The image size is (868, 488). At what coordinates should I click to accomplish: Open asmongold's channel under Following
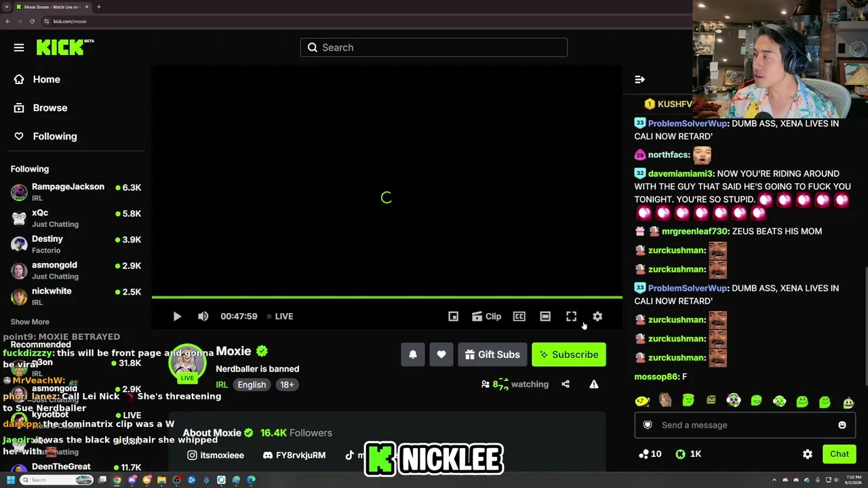pyautogui.click(x=76, y=270)
